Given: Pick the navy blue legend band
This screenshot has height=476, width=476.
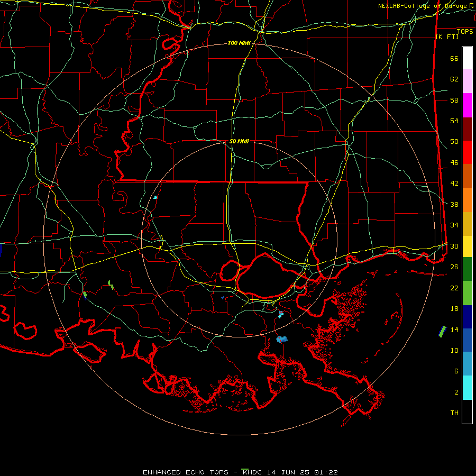Looking at the screenshot, I should coord(467,317).
